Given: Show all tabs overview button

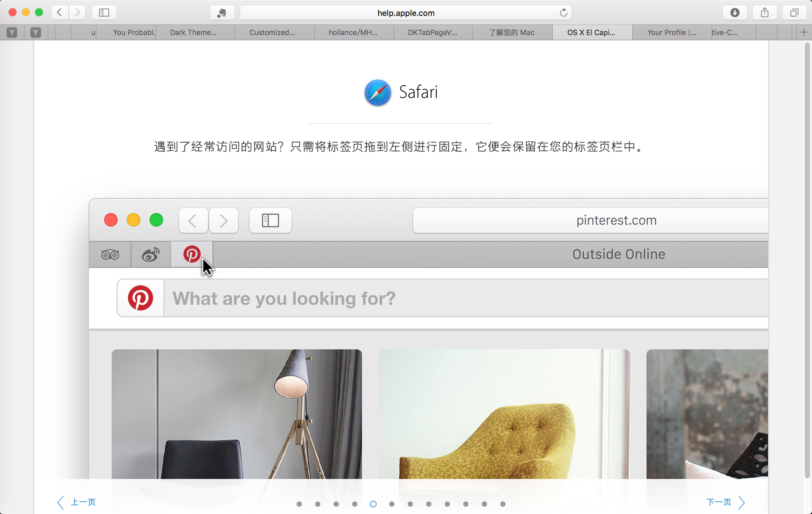Looking at the screenshot, I should tap(794, 13).
